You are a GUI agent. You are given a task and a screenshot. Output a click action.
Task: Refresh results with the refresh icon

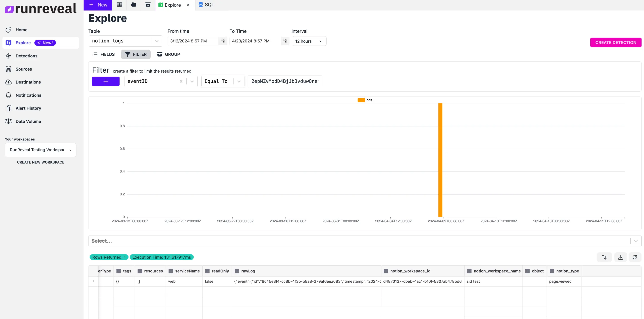pyautogui.click(x=634, y=257)
